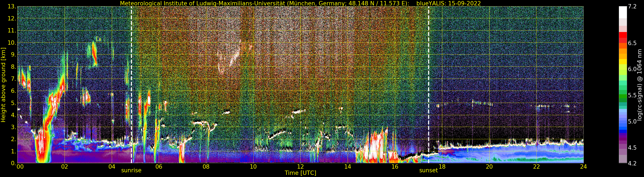
Task: Click the colorbar value '6.5'
Action: (x=632, y=43)
